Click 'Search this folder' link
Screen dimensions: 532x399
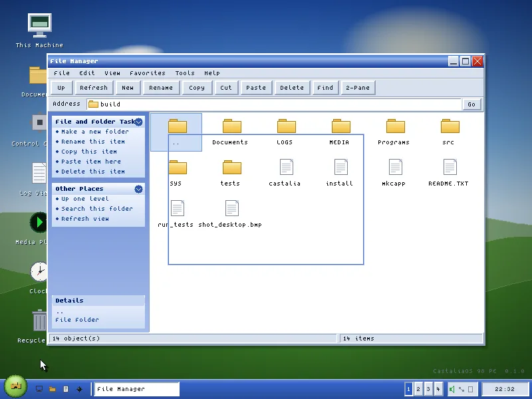[x=97, y=209]
